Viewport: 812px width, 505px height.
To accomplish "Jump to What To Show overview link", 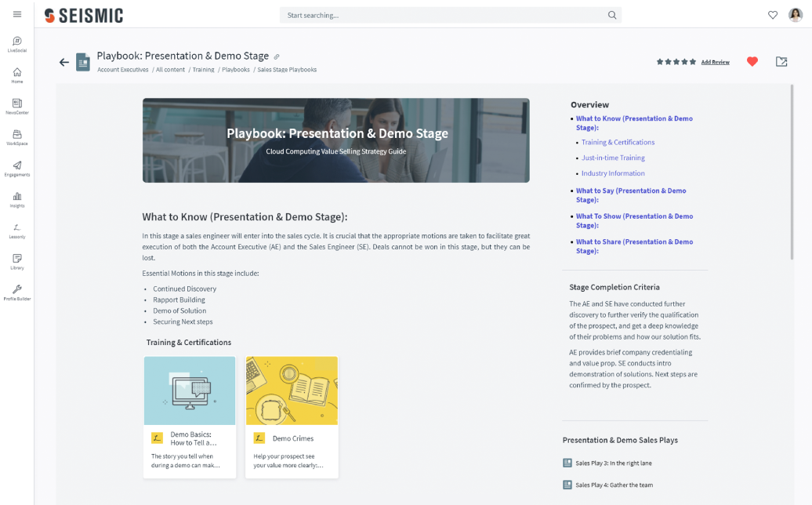I will 634,220.
